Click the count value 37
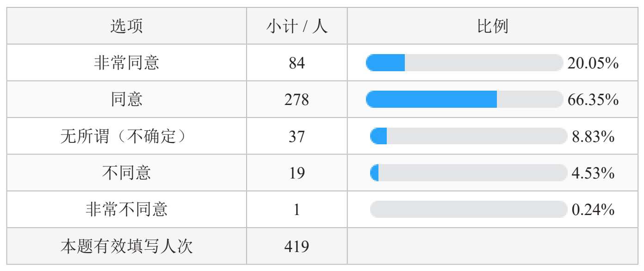The width and height of the screenshot is (644, 271). coord(297,136)
